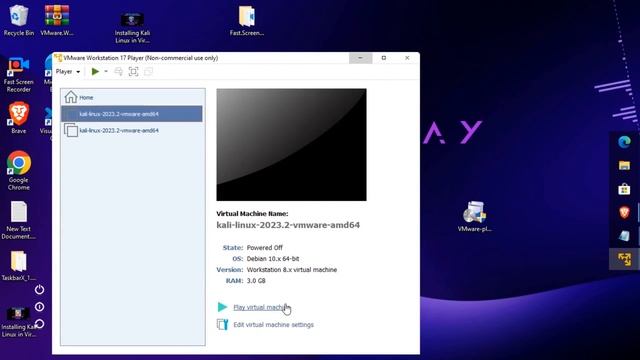This screenshot has height=360, width=640.
Task: Click the green Play toolbar button
Action: click(95, 71)
